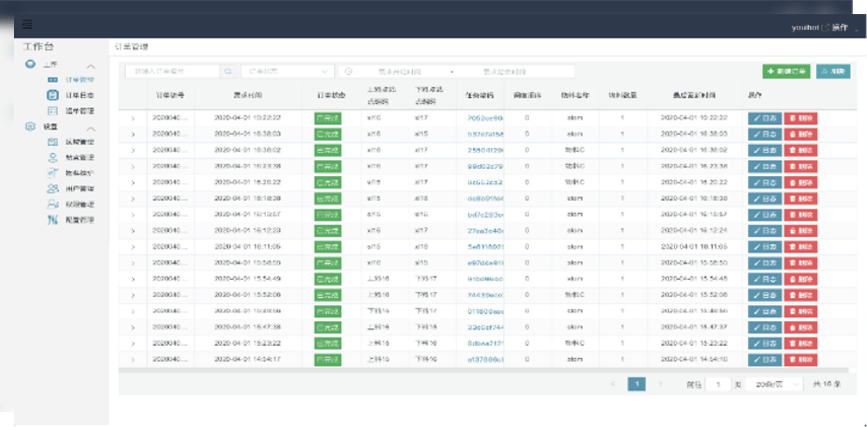Click the green 新建订单 button

point(786,72)
